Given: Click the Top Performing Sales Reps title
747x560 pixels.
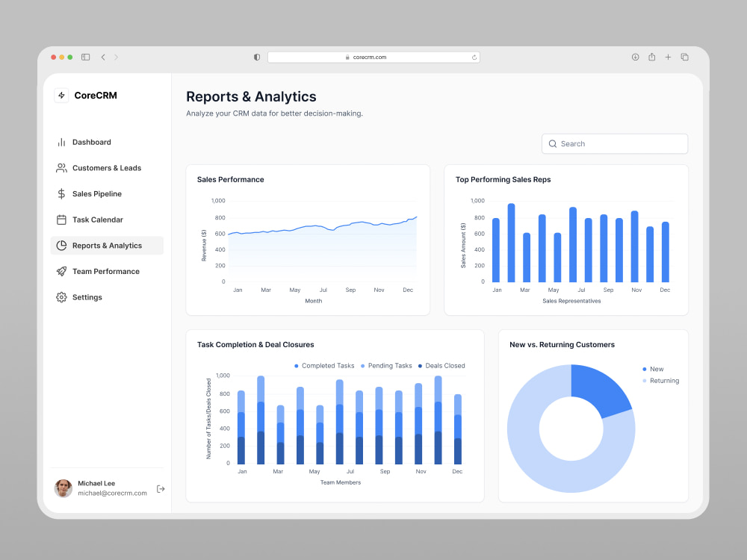Looking at the screenshot, I should click(x=503, y=179).
